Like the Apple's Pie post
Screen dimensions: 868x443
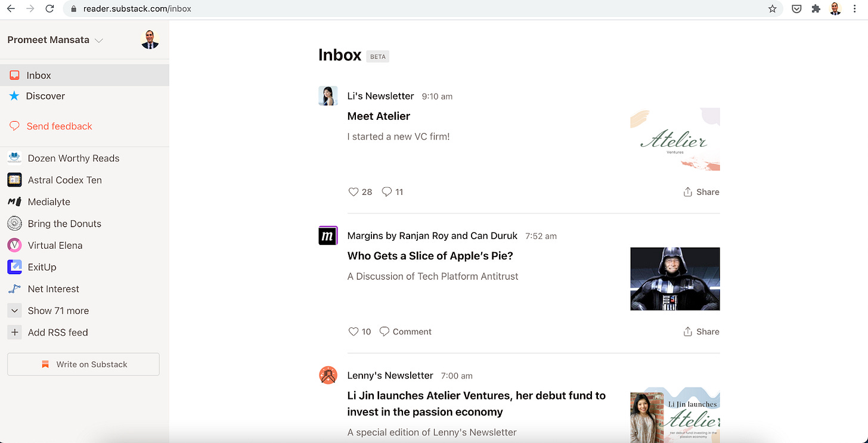coord(359,332)
